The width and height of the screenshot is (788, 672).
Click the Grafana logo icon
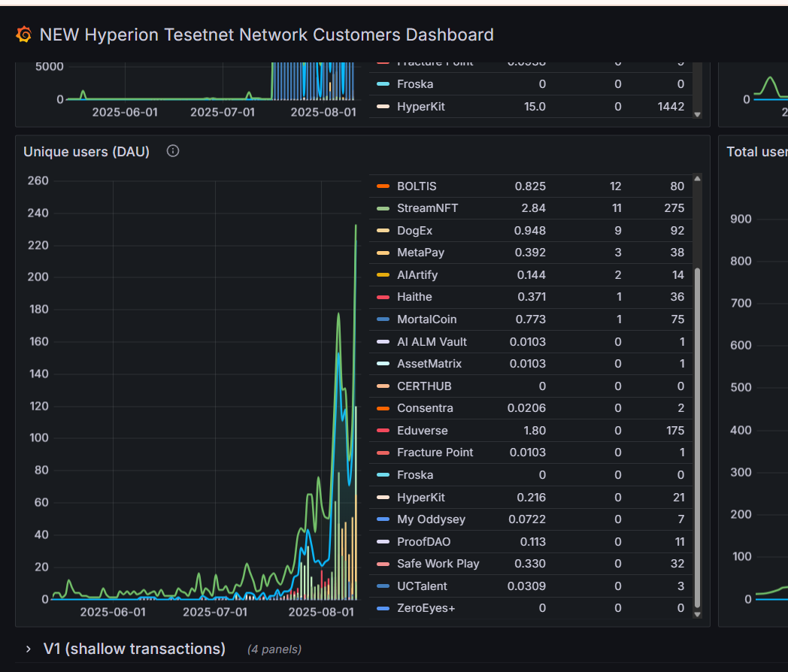[24, 35]
